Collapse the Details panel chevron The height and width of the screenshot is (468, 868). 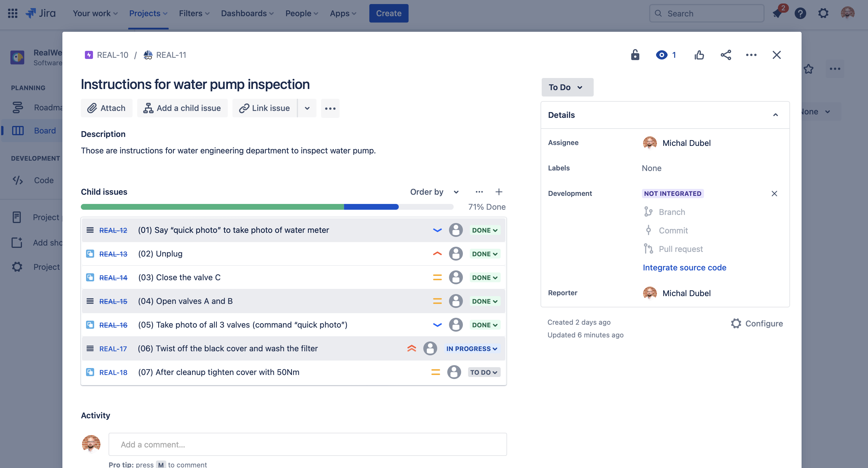tap(775, 115)
